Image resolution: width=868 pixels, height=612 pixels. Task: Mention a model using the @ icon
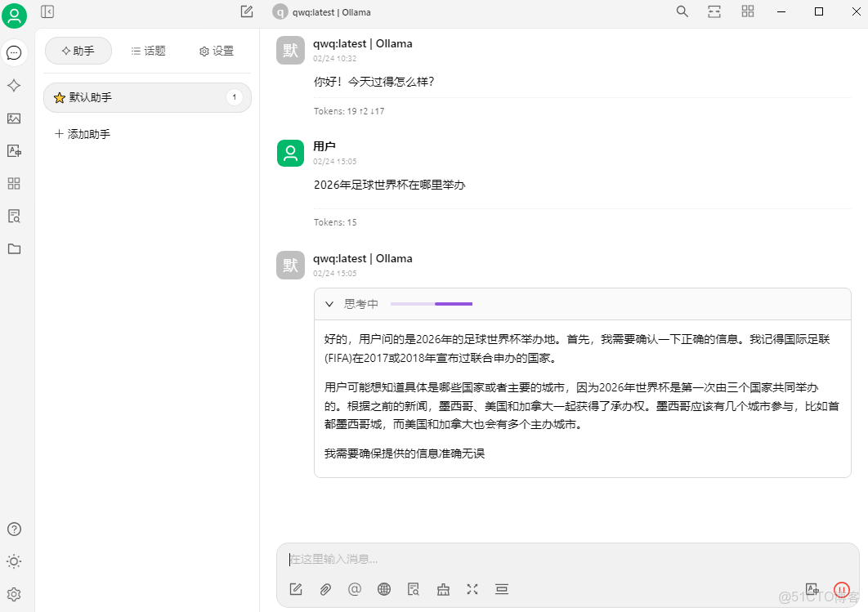pyautogui.click(x=355, y=588)
